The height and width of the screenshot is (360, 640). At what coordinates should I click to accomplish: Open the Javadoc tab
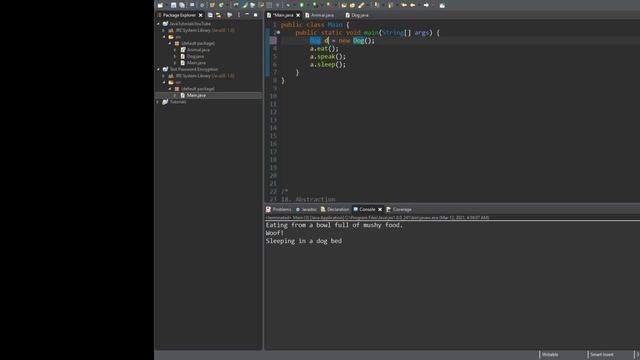point(306,209)
